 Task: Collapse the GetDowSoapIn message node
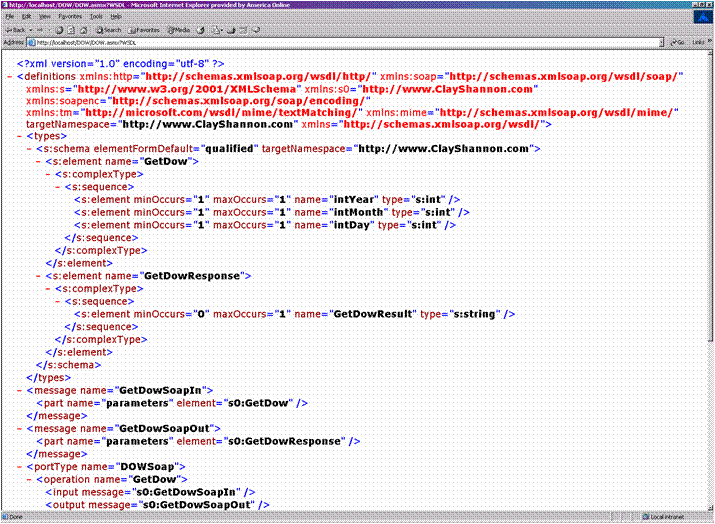click(x=20, y=390)
